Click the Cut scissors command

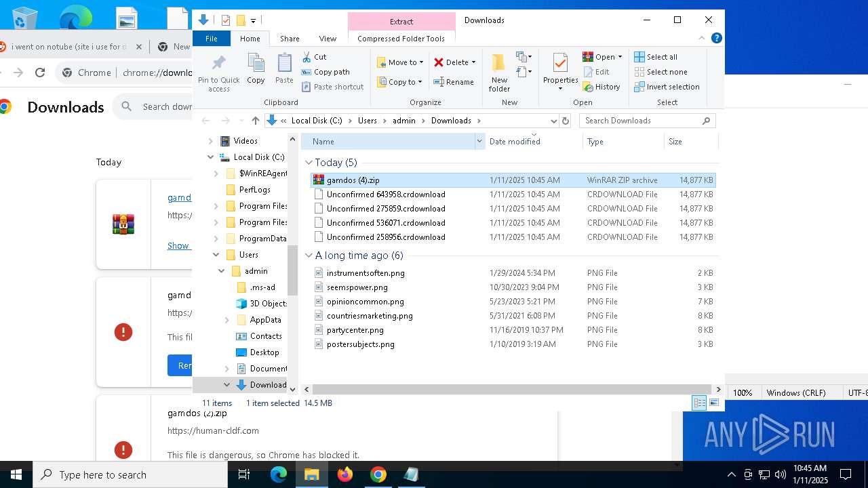coord(314,57)
